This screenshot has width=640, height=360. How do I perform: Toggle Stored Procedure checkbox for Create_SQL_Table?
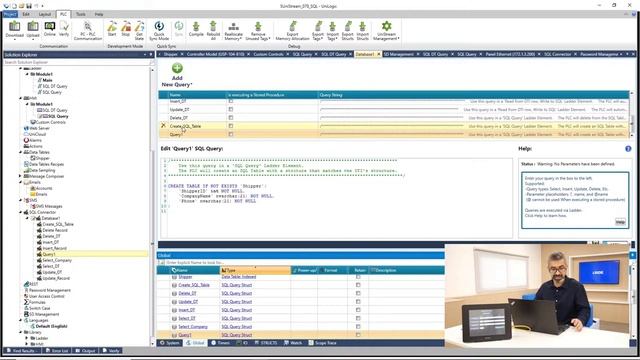pos(231,126)
